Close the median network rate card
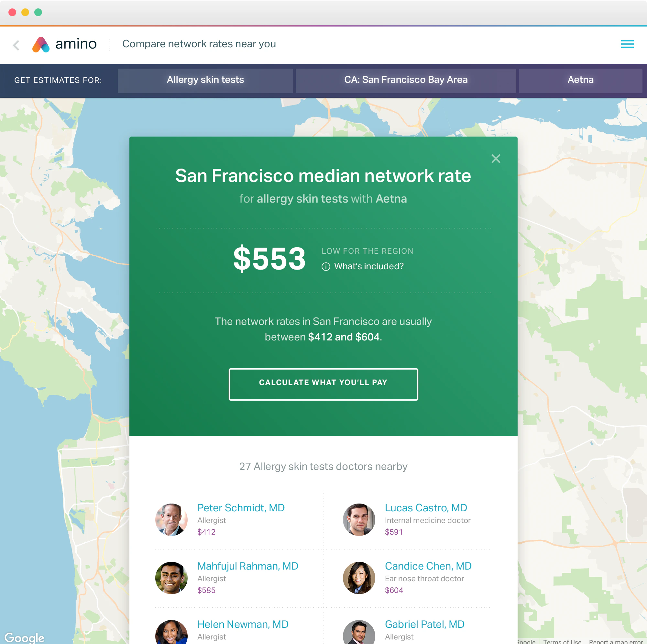The width and height of the screenshot is (647, 644). 496,159
